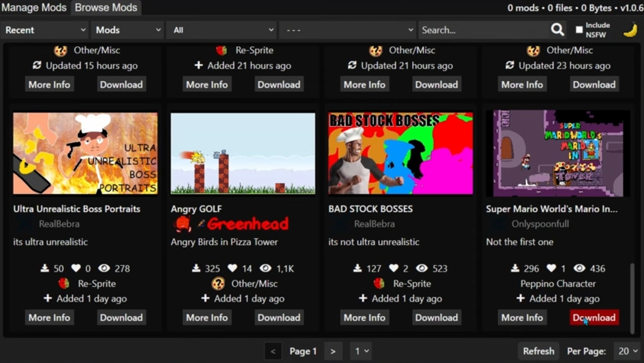This screenshot has width=644, height=363.
Task: Click heart icon on Super Mario World's Mario card
Action: pyautogui.click(x=551, y=268)
